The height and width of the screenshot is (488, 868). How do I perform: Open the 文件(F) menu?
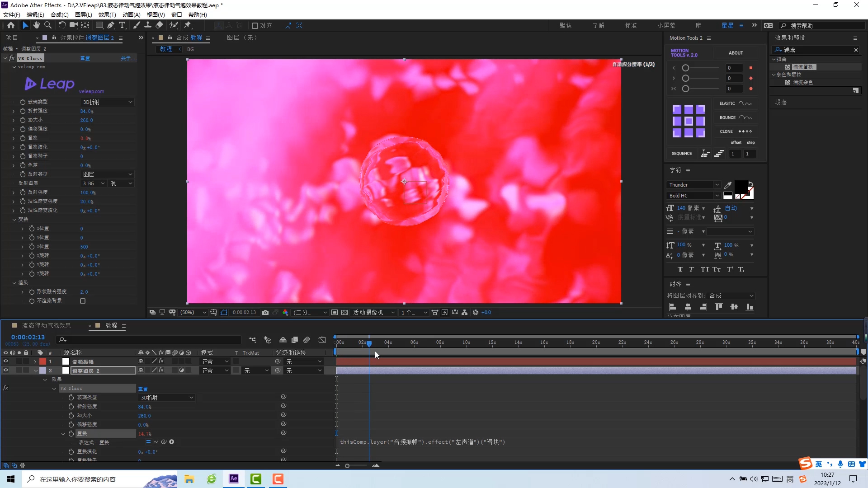(11, 14)
